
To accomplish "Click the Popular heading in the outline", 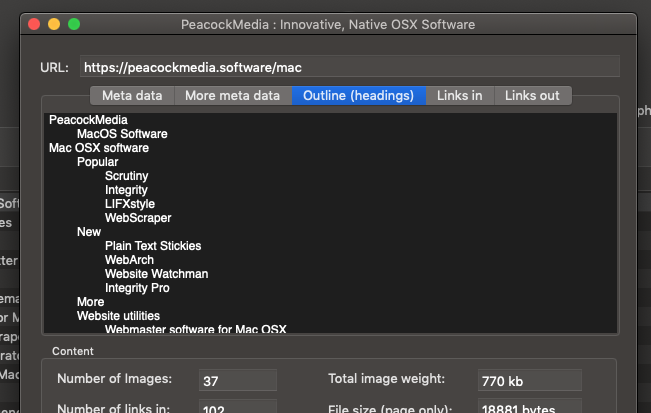I will [97, 162].
